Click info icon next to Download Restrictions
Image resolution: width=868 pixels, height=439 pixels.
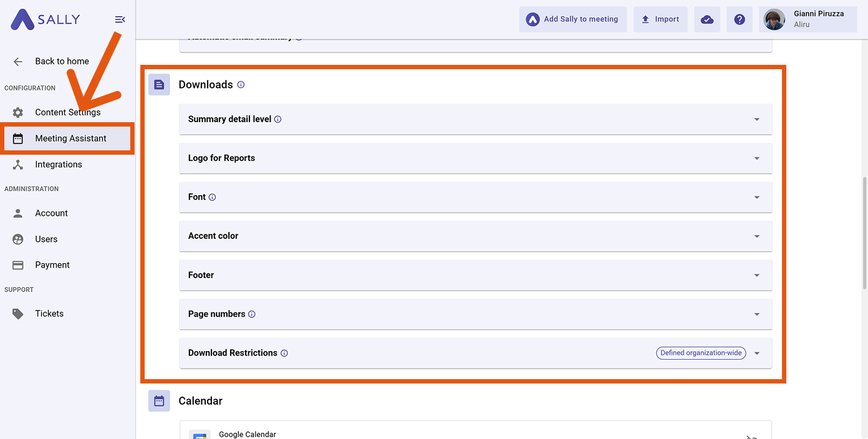tap(284, 353)
